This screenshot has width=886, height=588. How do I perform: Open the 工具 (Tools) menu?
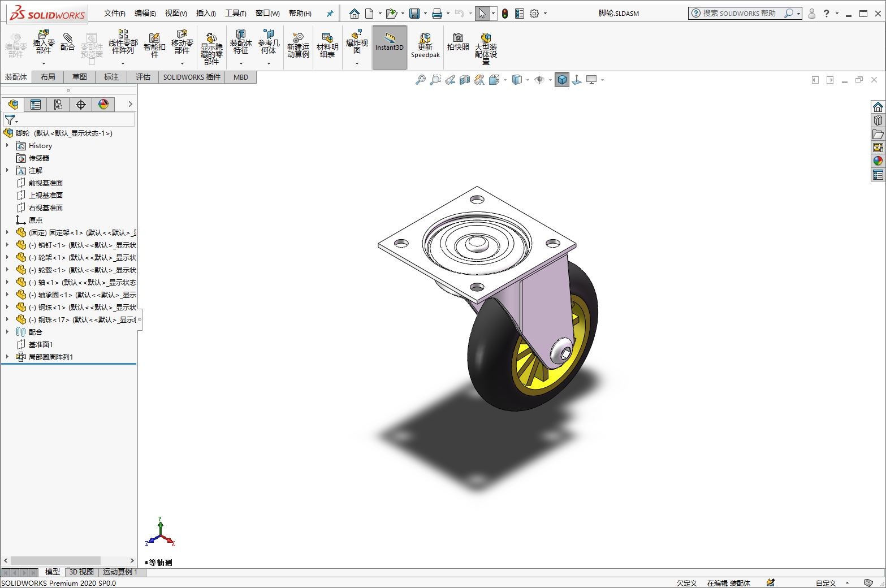(x=236, y=14)
